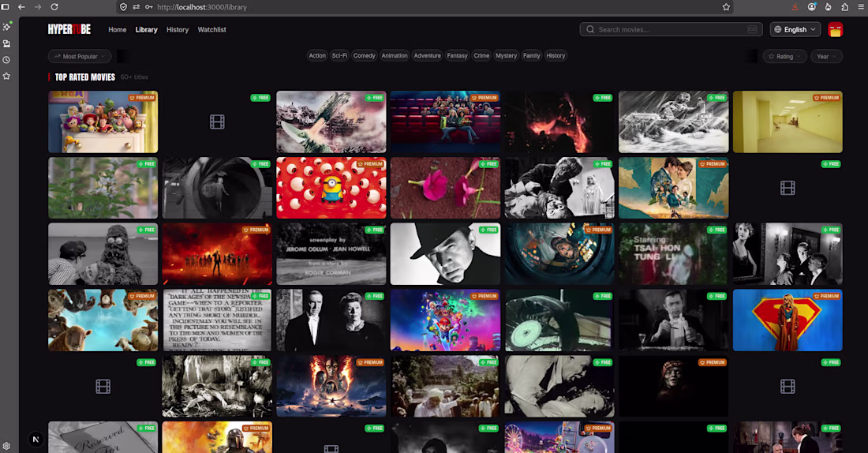Open the History nav tab
Image resolution: width=868 pixels, height=453 pixels.
tap(178, 29)
